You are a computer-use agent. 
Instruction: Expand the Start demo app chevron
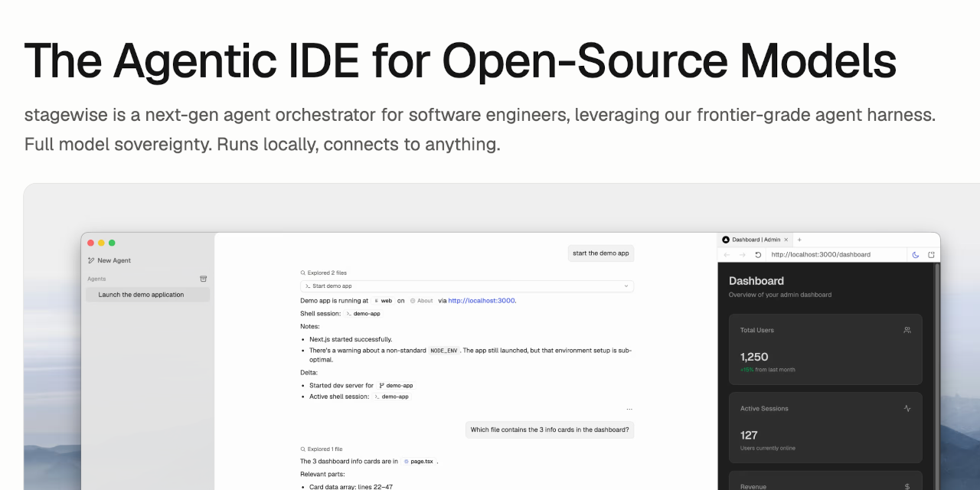pyautogui.click(x=626, y=286)
